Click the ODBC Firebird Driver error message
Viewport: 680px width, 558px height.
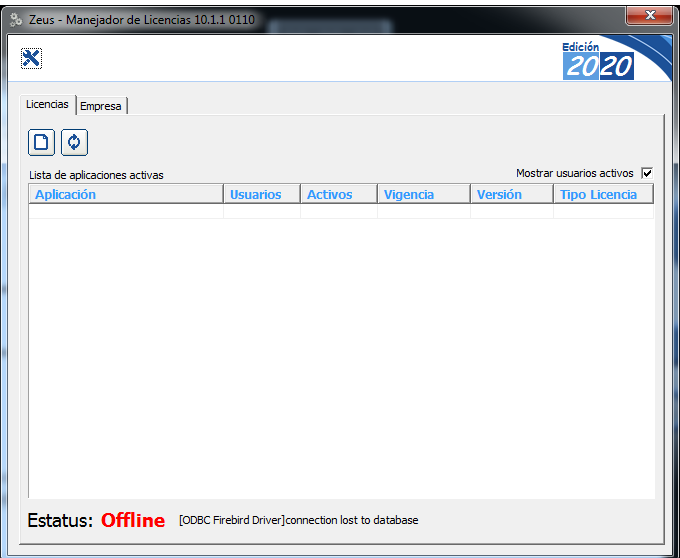[298, 520]
